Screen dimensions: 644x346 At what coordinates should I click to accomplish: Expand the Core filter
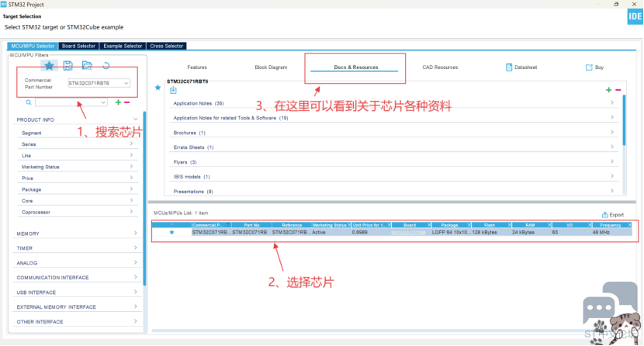pyautogui.click(x=131, y=200)
